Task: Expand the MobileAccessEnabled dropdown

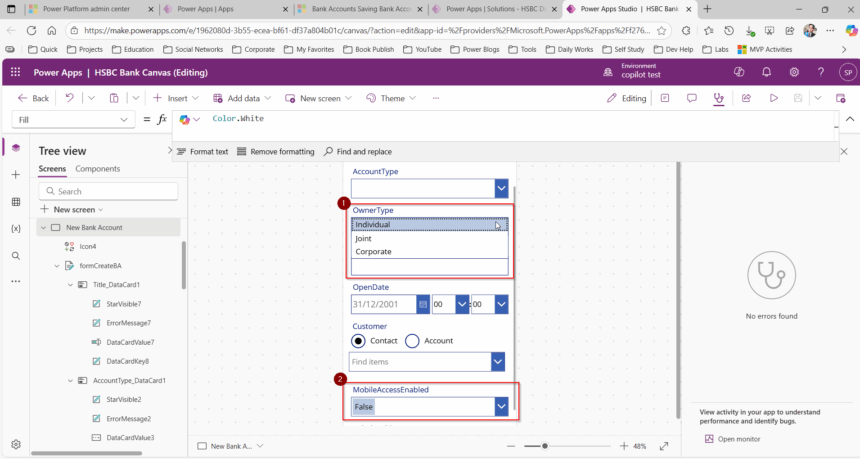Action: (501, 407)
